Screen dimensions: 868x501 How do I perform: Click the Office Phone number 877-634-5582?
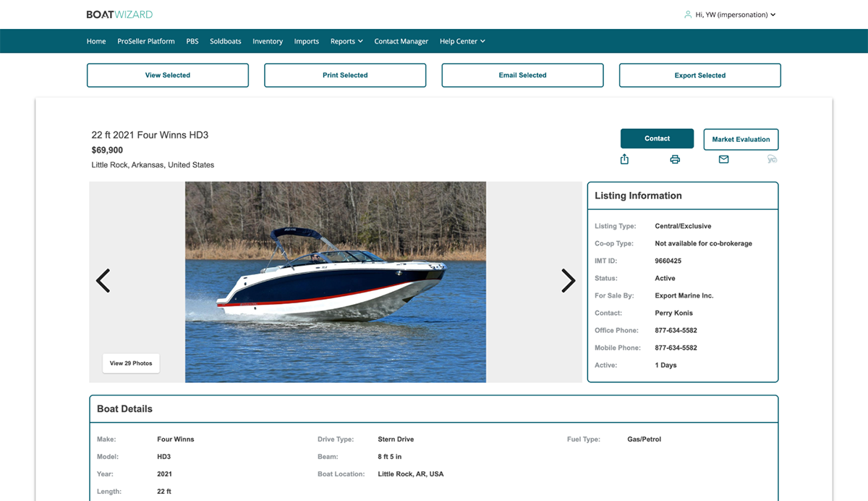click(676, 330)
